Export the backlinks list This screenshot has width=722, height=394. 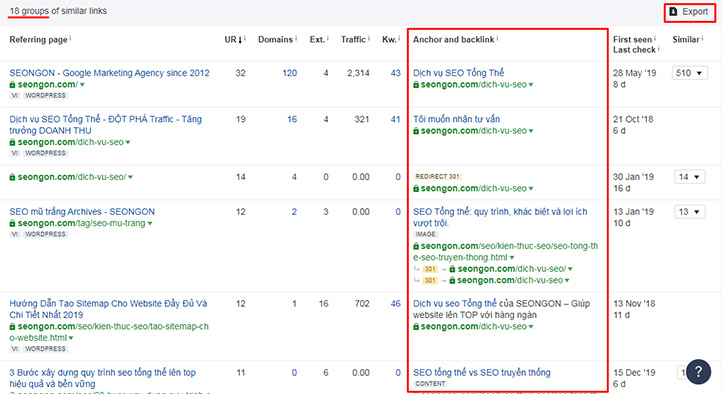689,12
